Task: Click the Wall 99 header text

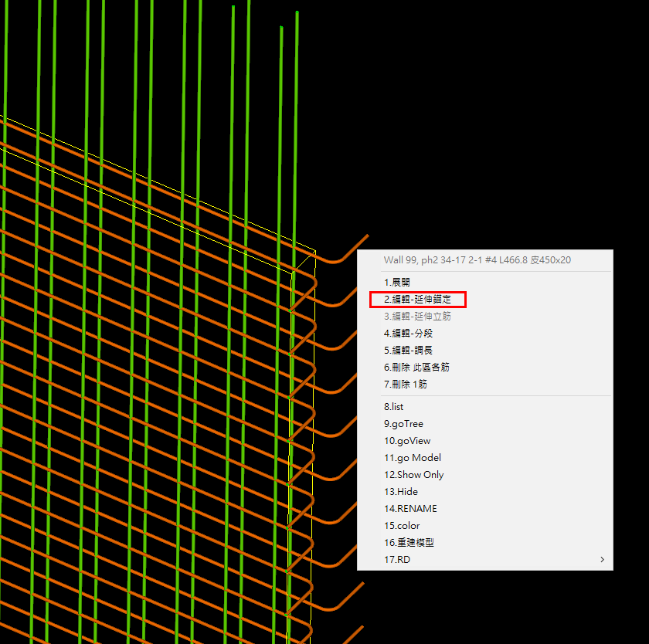Action: [477, 259]
